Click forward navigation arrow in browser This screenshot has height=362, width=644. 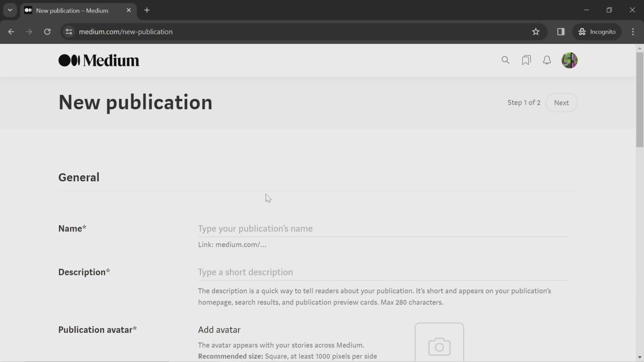pos(29,31)
